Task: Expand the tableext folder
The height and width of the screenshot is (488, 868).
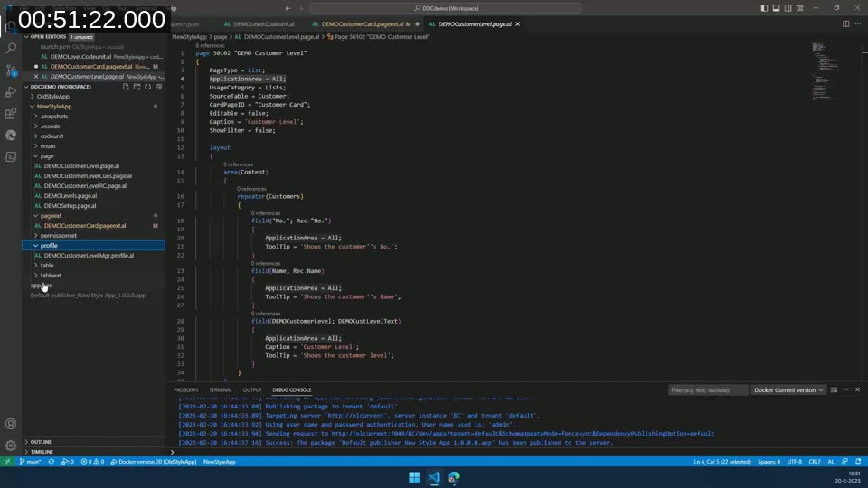Action: click(x=51, y=276)
